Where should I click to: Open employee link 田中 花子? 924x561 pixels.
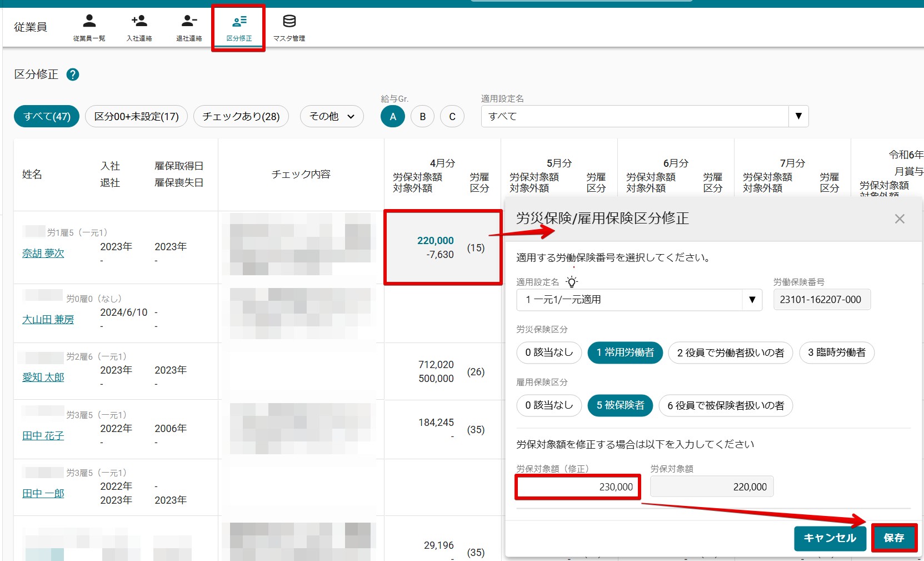coord(43,436)
